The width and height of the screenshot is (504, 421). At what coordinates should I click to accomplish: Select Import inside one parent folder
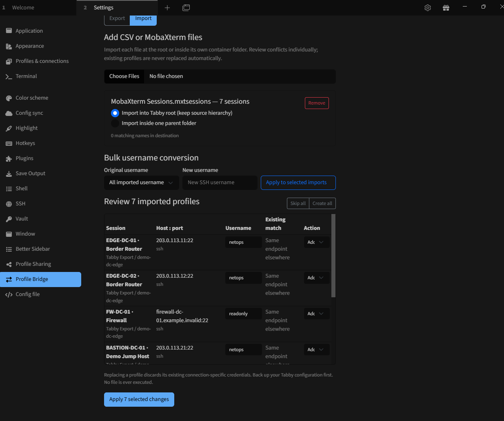115,123
